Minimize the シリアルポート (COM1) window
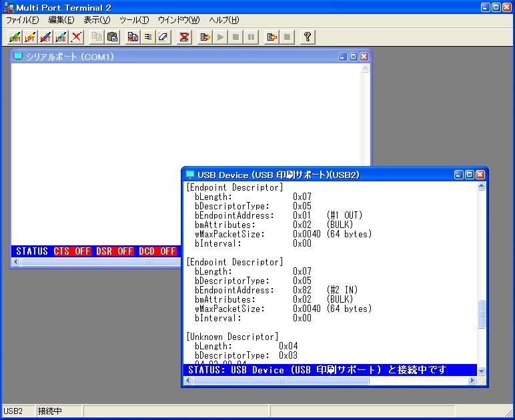The image size is (515, 420). click(342, 57)
